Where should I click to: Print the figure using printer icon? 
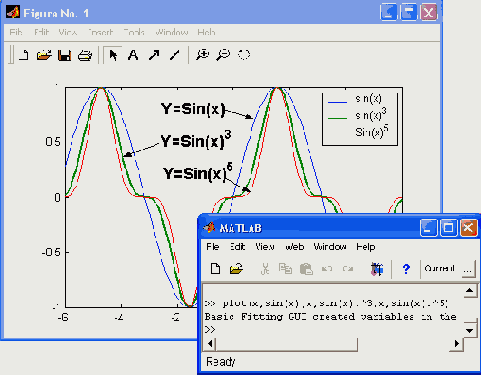click(x=85, y=55)
